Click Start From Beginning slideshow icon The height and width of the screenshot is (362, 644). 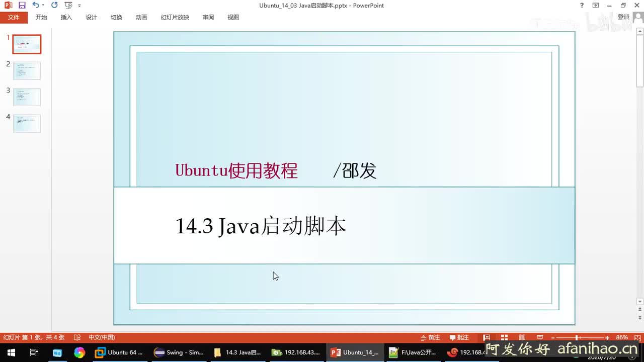68,5
